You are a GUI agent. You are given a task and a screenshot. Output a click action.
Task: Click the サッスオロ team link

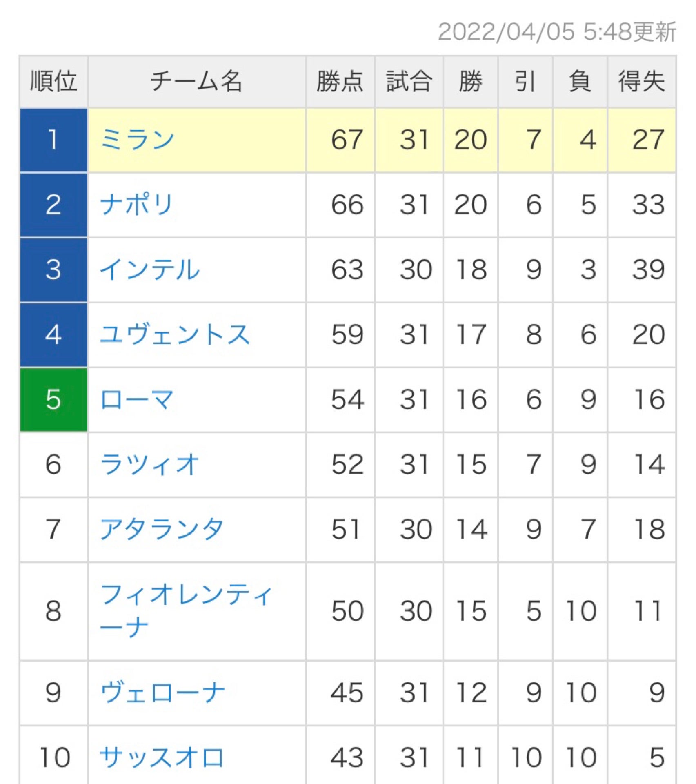point(162,757)
